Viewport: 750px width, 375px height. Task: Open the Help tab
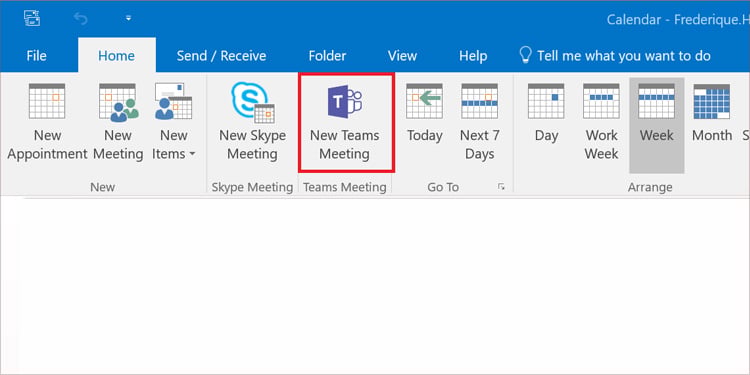click(x=473, y=56)
